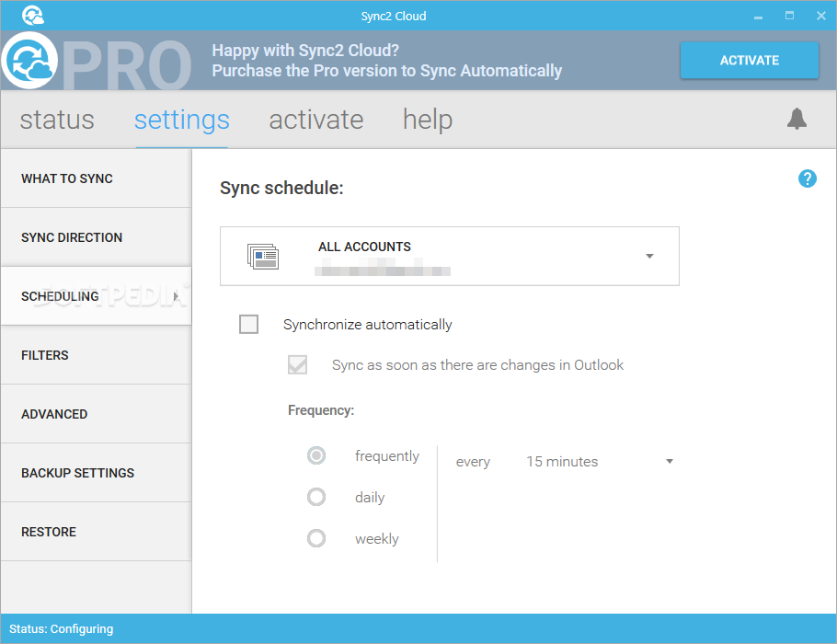
Task: Click the Synchronize automatically label
Action: click(368, 325)
